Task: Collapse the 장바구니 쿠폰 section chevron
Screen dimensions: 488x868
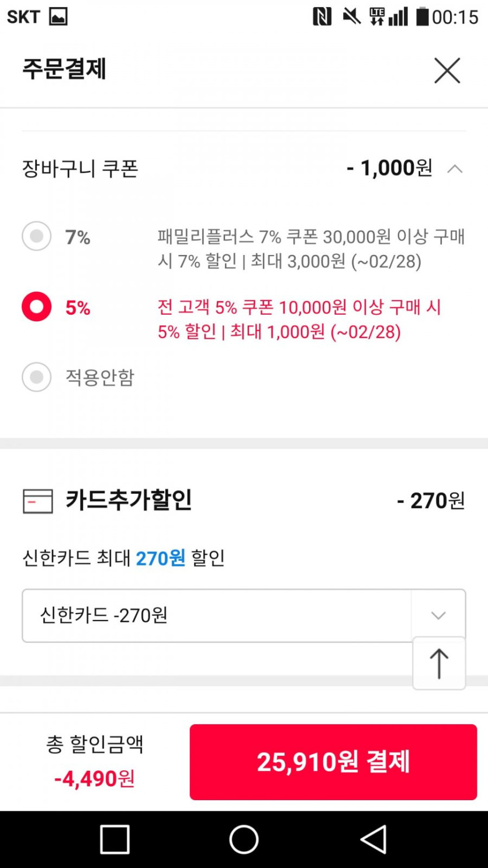Action: 455,169
